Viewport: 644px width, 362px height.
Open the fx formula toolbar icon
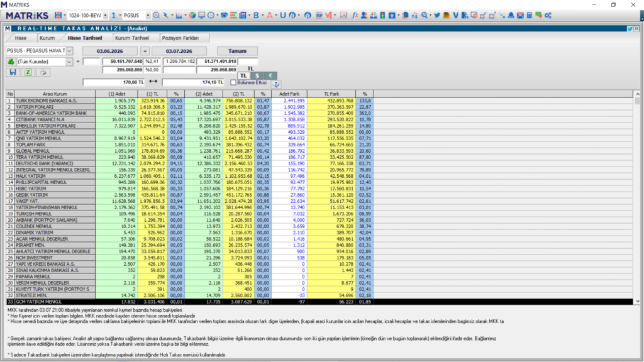coord(355,15)
